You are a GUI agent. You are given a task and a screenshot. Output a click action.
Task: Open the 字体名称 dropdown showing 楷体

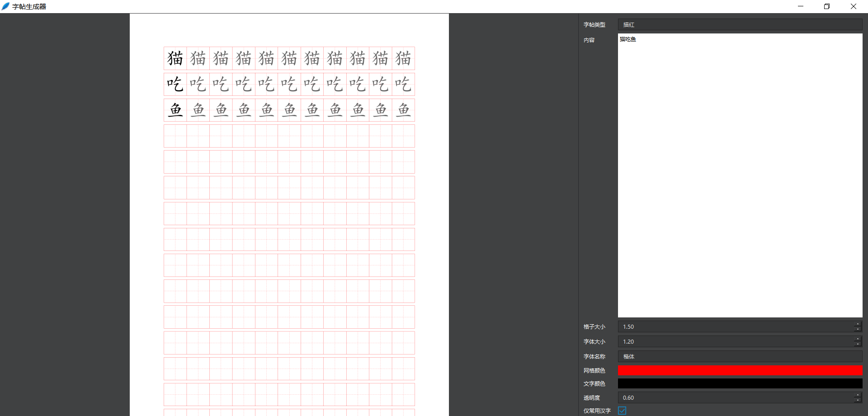click(x=740, y=357)
